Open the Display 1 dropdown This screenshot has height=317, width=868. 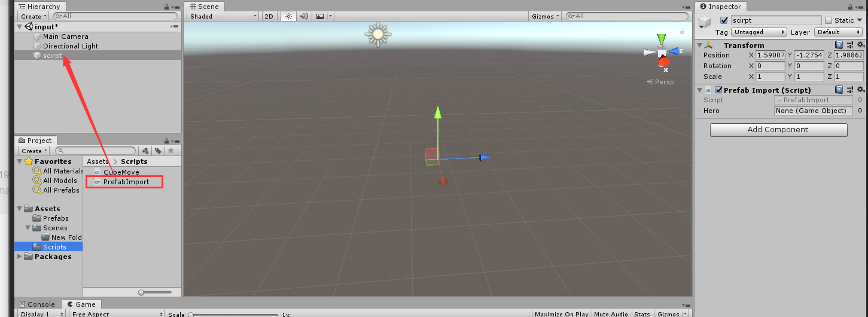42,314
